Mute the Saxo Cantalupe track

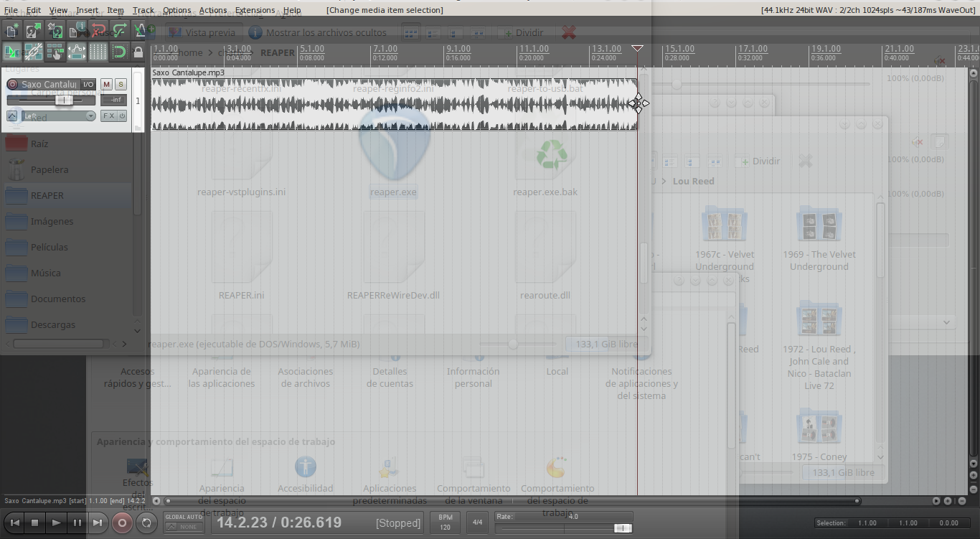pyautogui.click(x=106, y=85)
